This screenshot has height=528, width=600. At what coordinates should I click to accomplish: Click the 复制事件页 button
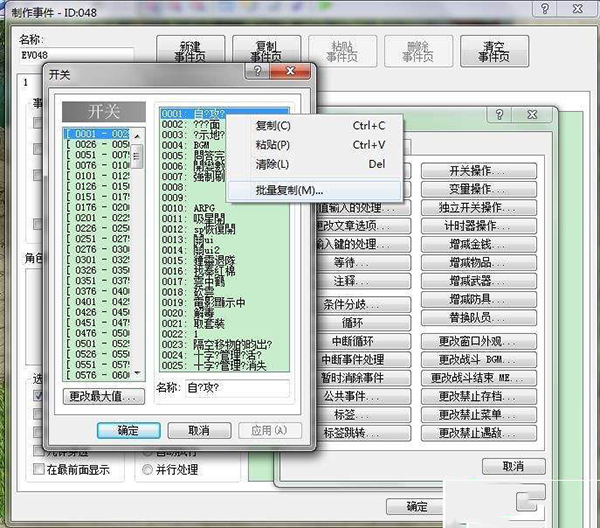click(266, 51)
